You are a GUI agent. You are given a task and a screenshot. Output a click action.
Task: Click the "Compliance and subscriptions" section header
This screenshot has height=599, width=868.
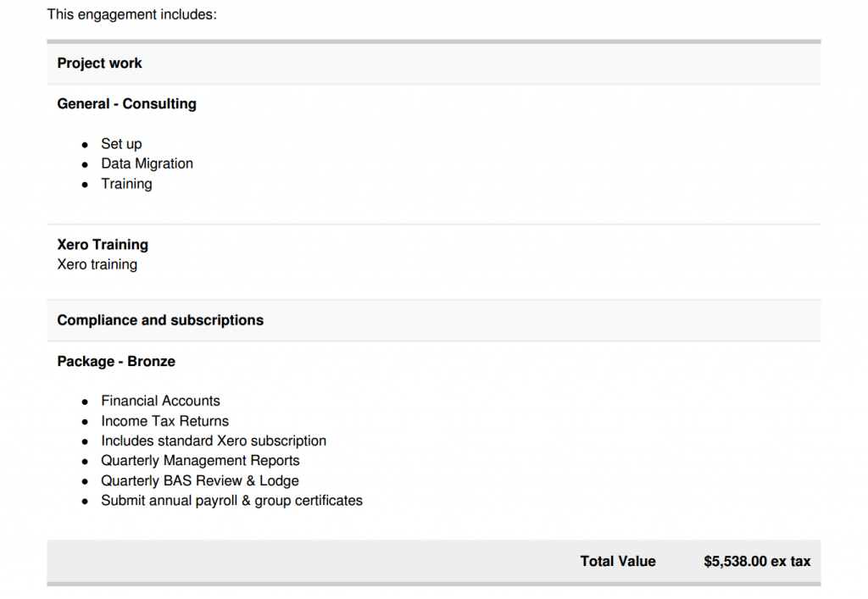(x=160, y=320)
